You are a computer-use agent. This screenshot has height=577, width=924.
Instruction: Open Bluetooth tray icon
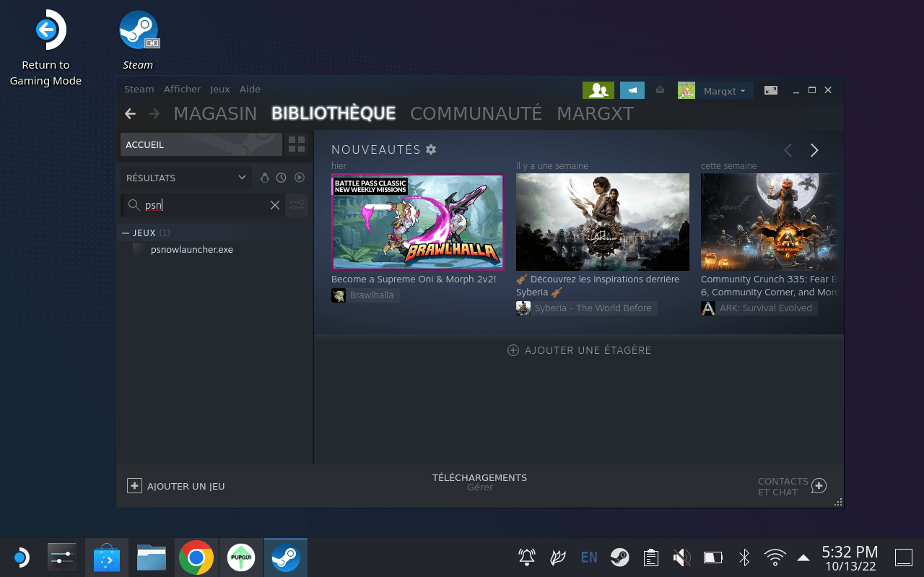click(x=744, y=558)
